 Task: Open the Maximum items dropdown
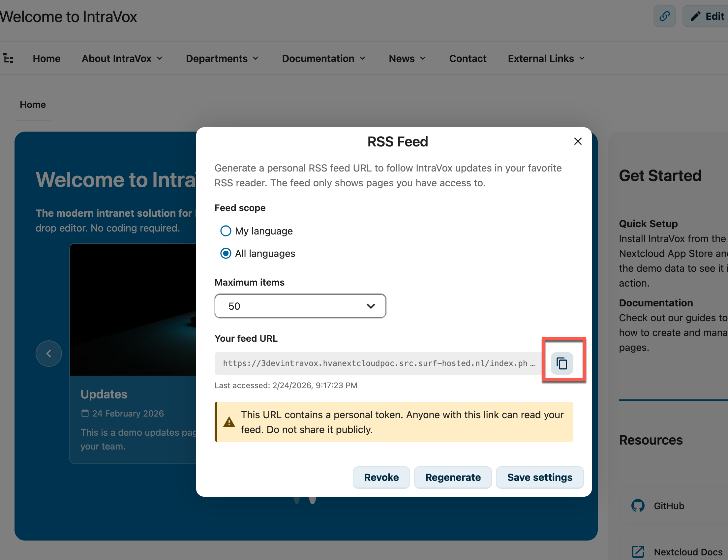300,306
